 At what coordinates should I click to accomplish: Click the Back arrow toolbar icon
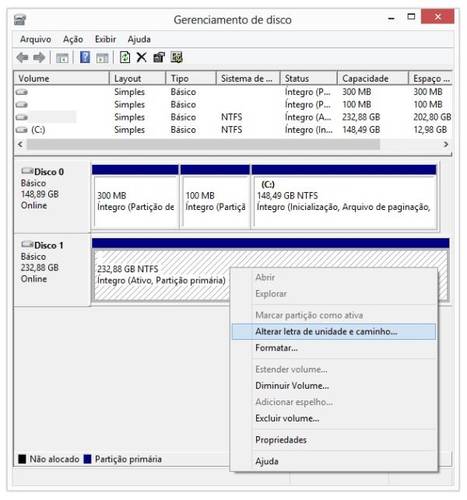(x=22, y=58)
